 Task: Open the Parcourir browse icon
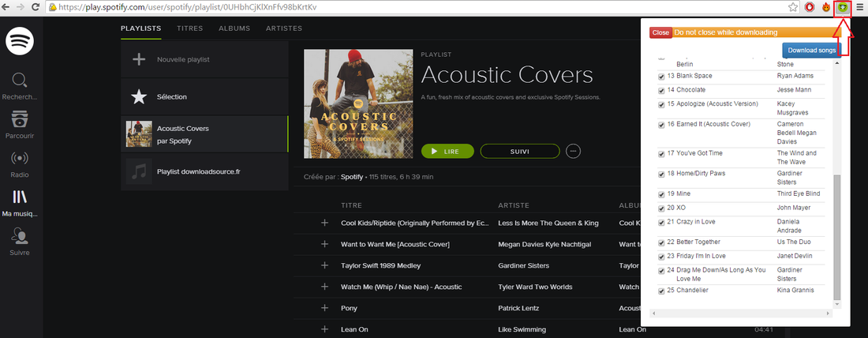pos(20,118)
